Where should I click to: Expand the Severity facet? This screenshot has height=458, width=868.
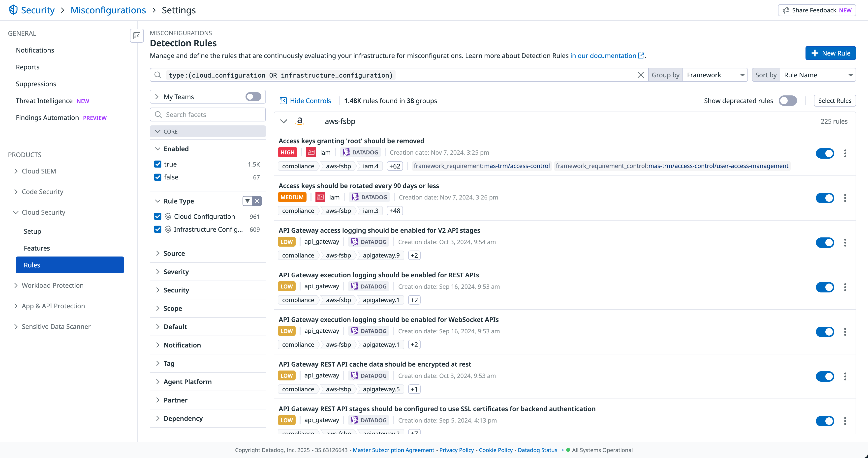pos(176,272)
